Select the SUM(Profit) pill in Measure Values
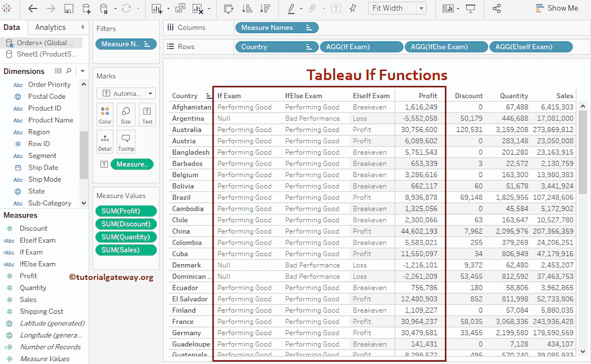The width and height of the screenshot is (591, 364). point(126,211)
